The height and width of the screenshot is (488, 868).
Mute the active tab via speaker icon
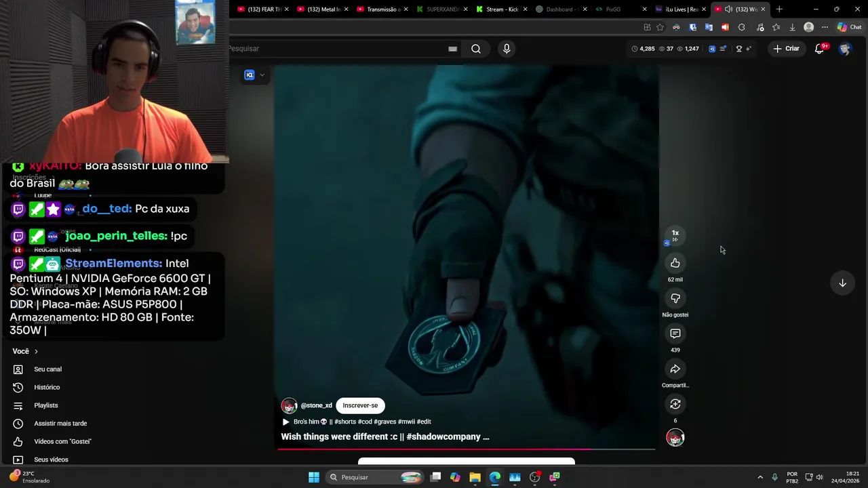[728, 9]
